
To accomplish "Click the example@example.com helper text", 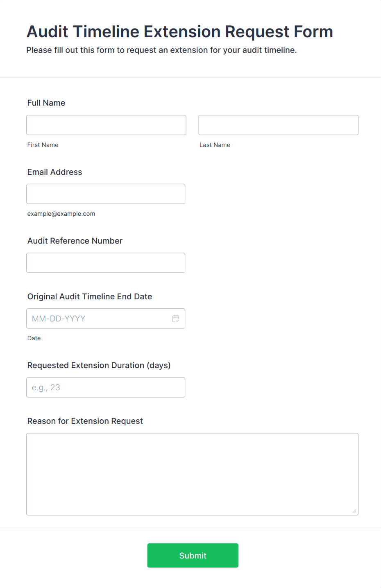I will (61, 213).
